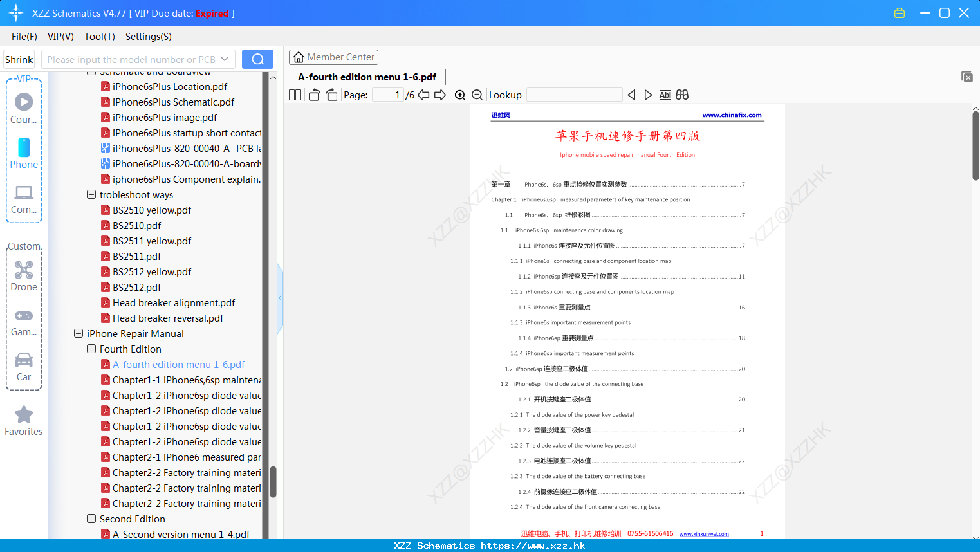The image size is (980, 552).
Task: Open the model number dropdown arrow
Action: [x=225, y=59]
